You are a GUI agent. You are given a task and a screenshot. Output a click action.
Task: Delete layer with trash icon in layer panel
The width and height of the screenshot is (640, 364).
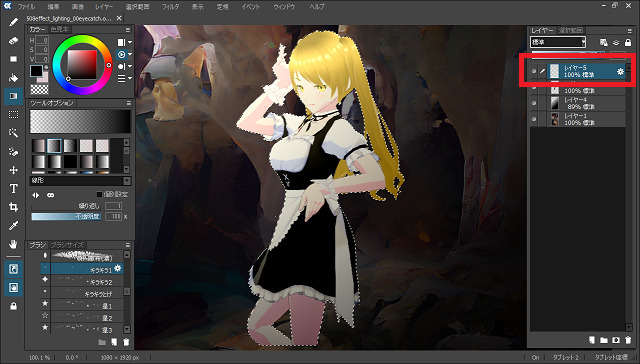[628, 340]
